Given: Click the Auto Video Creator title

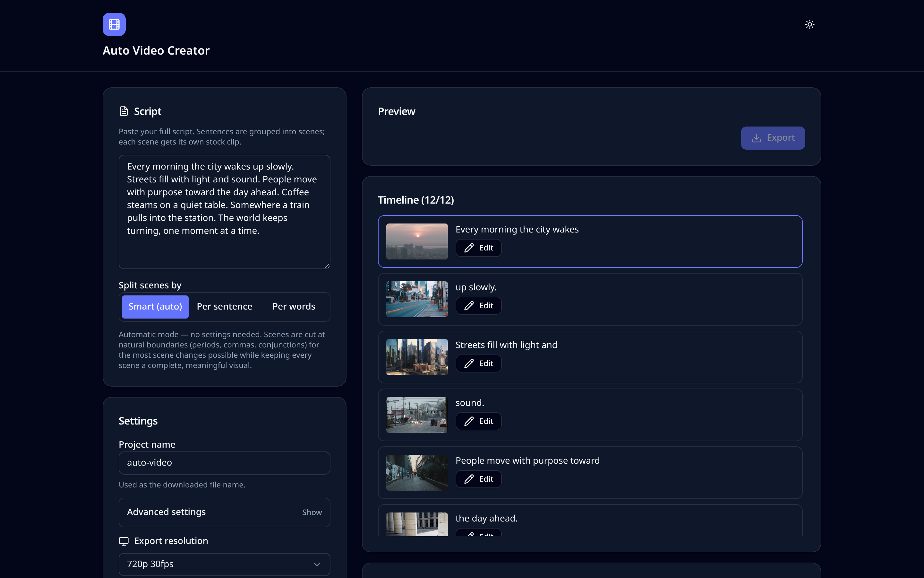Looking at the screenshot, I should click(x=156, y=50).
